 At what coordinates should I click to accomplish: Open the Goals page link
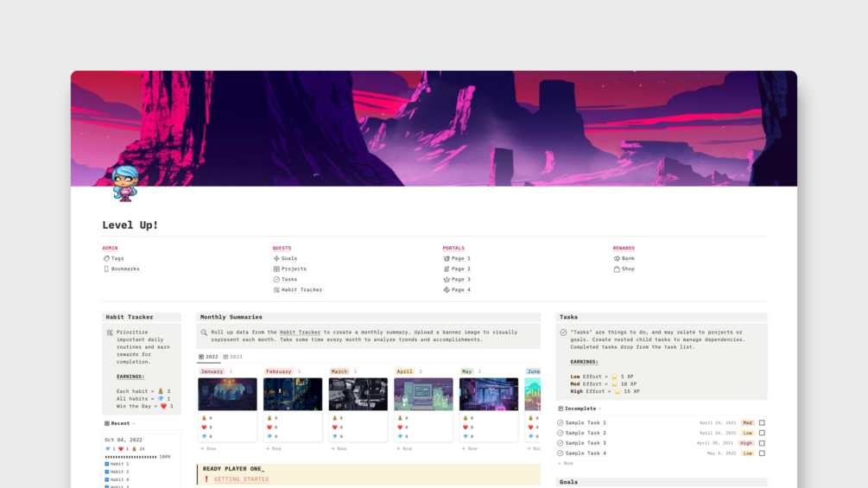(289, 258)
